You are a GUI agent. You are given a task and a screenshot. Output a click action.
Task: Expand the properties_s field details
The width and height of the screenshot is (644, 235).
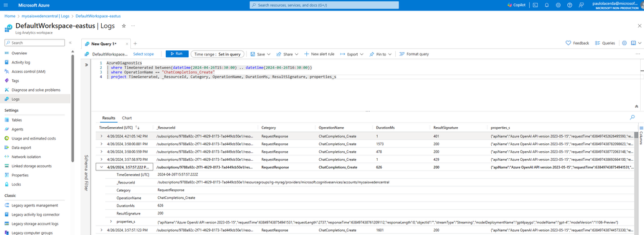point(110,221)
